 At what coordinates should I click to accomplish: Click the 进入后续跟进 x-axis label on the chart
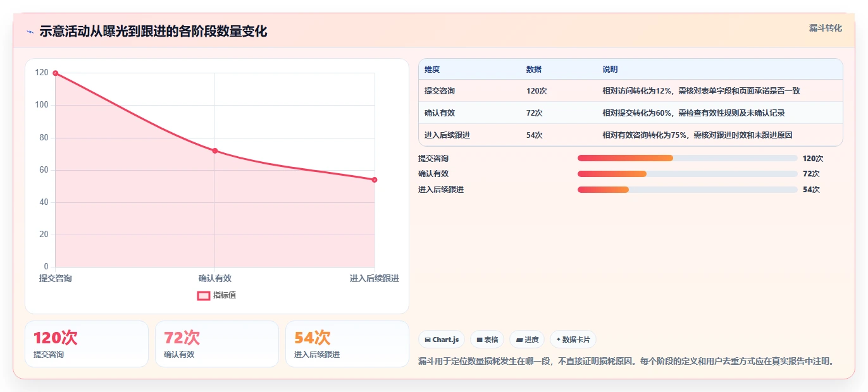pyautogui.click(x=375, y=278)
